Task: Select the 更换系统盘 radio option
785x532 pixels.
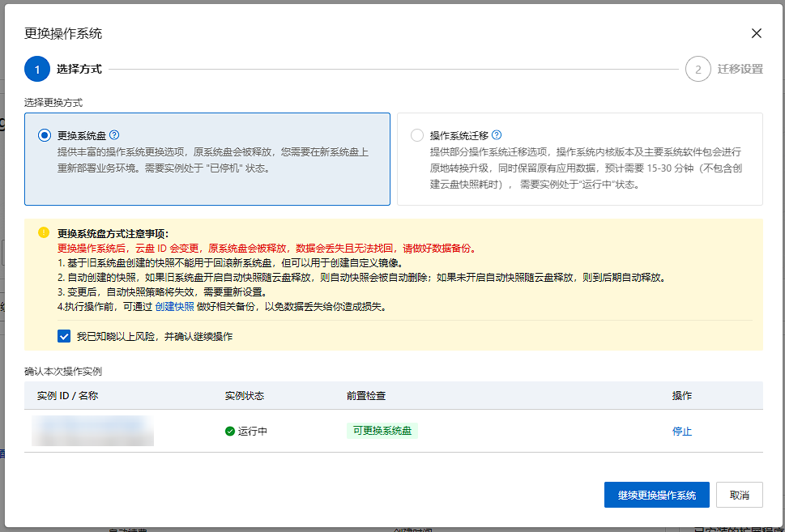Action: tap(44, 135)
